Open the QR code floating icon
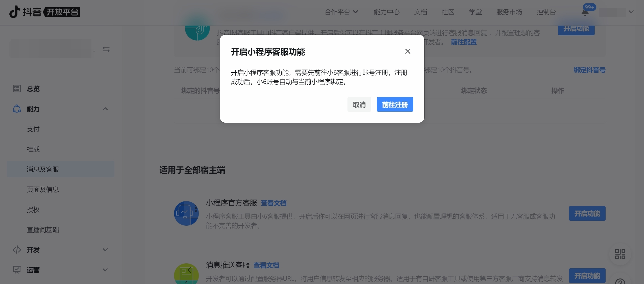 pyautogui.click(x=620, y=254)
